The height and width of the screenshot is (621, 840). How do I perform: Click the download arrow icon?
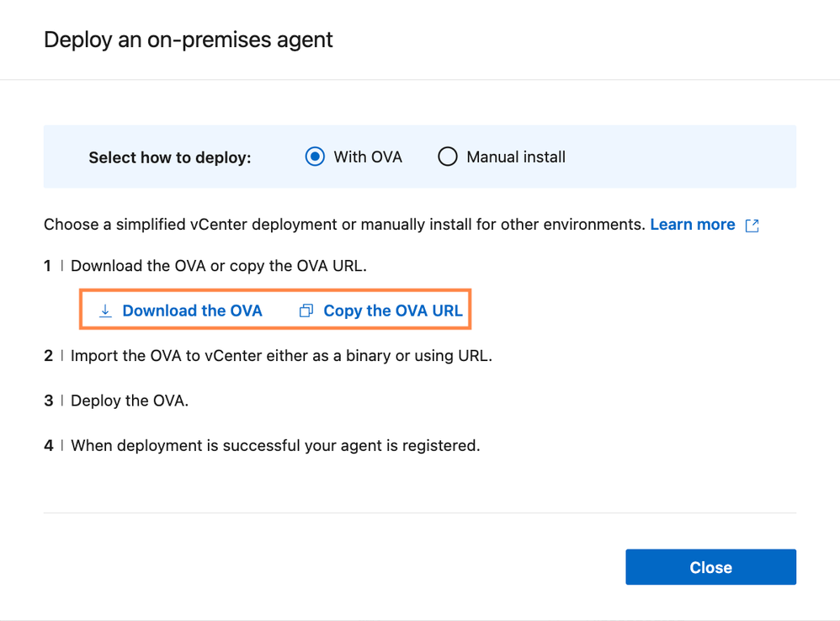pyautogui.click(x=105, y=311)
